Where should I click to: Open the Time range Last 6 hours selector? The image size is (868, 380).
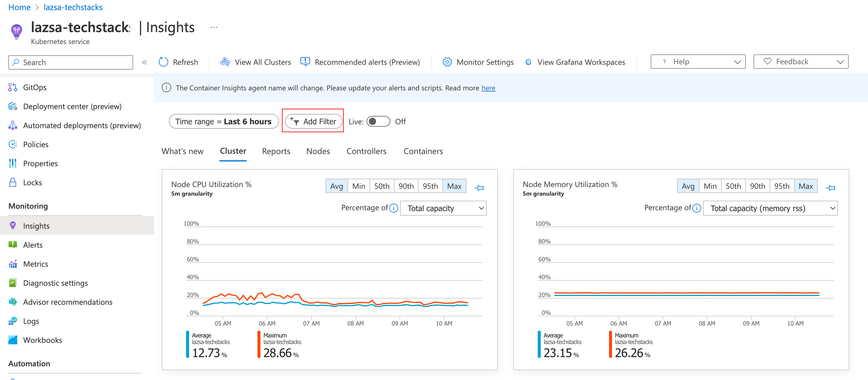pos(224,121)
